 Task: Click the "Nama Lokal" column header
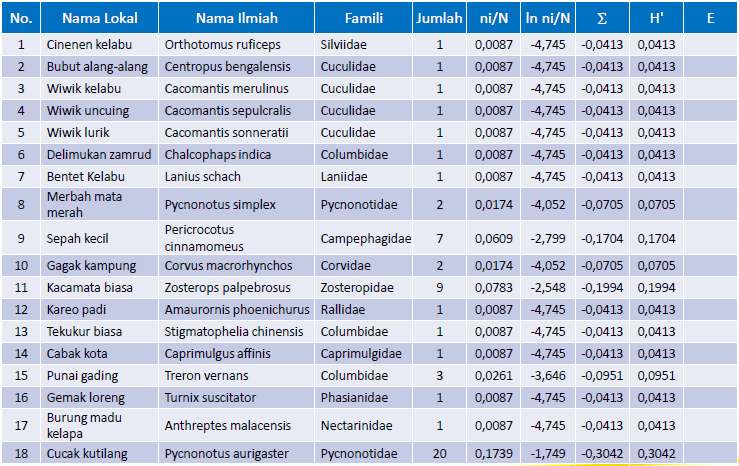[99, 19]
